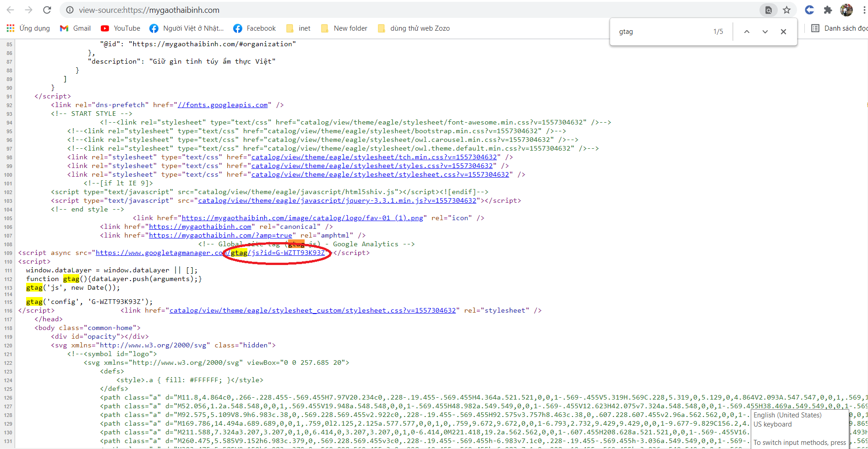Open the New folder bookmarks folder
This screenshot has height=449, width=868.
point(344,28)
